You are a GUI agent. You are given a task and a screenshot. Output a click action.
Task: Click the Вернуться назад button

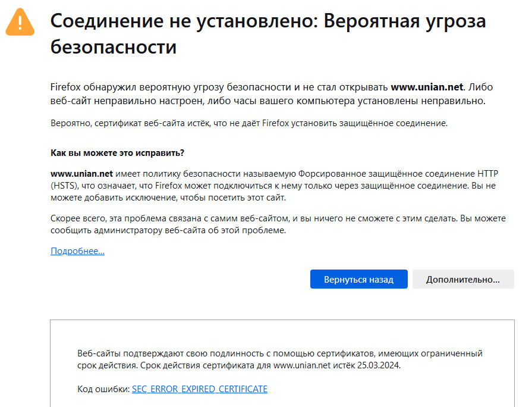[x=358, y=279]
